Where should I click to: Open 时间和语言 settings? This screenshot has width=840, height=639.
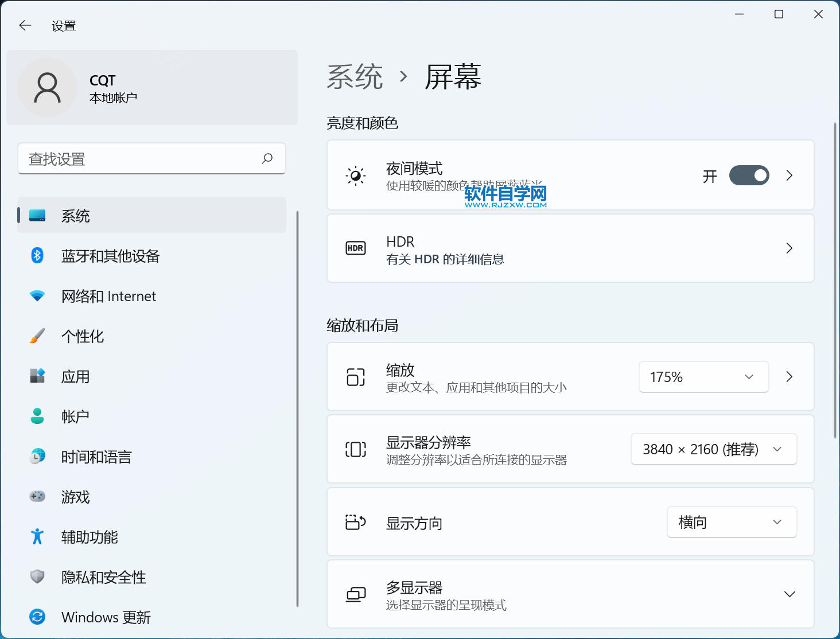[x=152, y=457]
